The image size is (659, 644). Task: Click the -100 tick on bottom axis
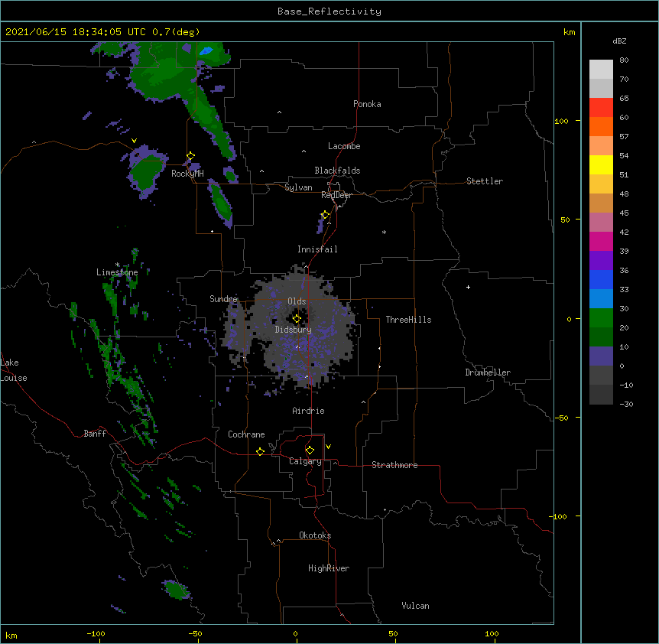[96, 633]
